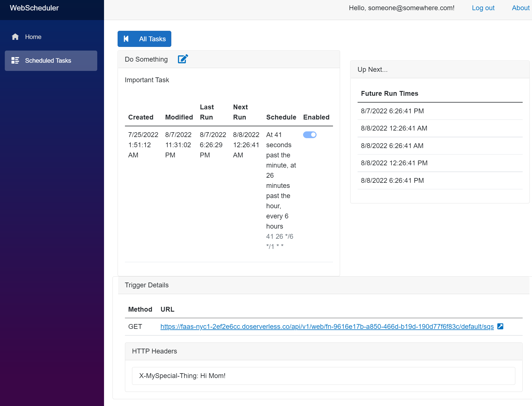Viewport: 532px width, 406px height.
Task: Click the back arrow icon on All Tasks
Action: coord(126,39)
